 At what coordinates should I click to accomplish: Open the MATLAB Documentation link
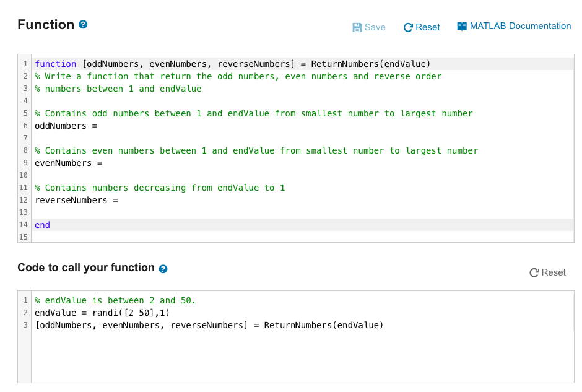click(514, 26)
